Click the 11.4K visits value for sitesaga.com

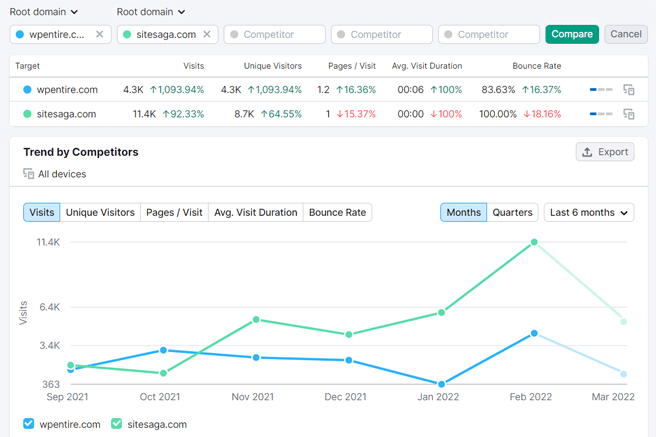[144, 114]
